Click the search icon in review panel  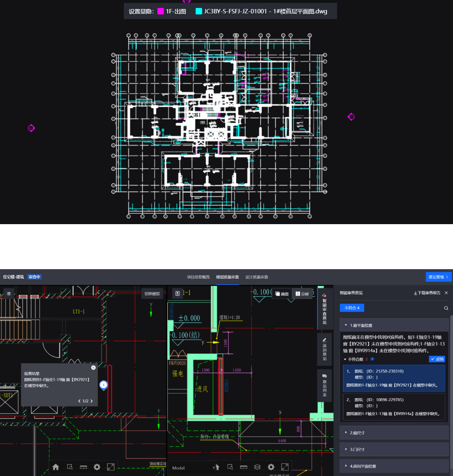coord(446,308)
